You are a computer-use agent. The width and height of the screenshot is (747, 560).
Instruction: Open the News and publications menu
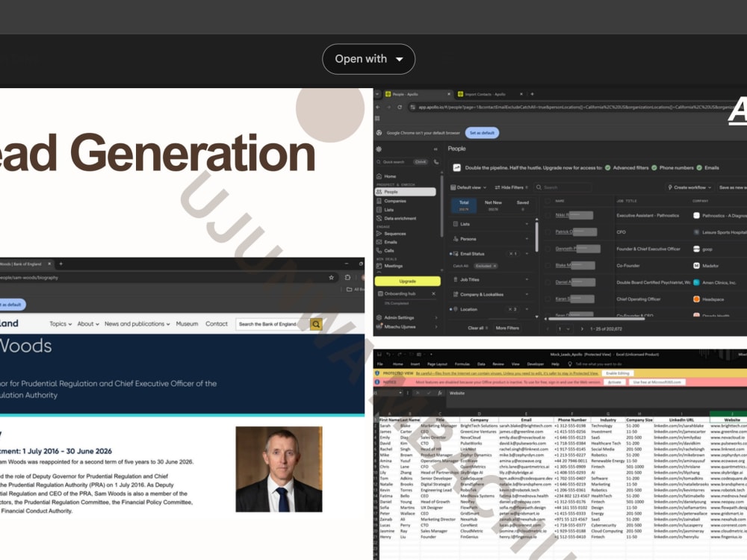(x=137, y=324)
